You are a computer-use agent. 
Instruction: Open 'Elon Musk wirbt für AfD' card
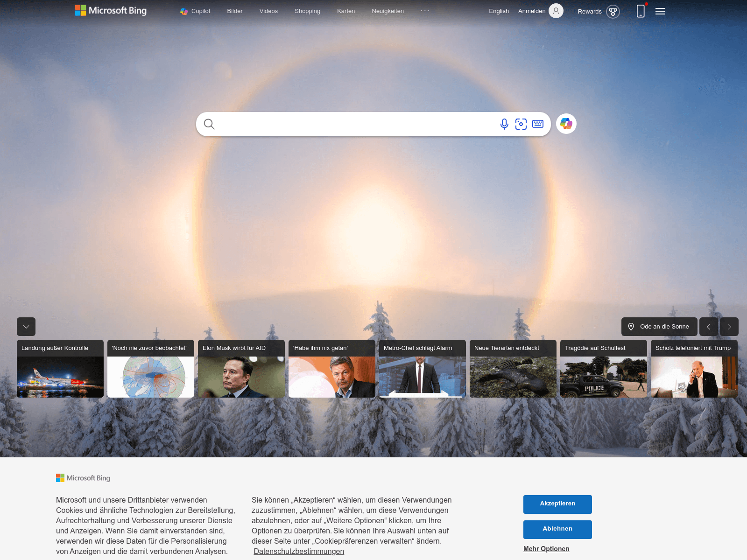point(241,369)
